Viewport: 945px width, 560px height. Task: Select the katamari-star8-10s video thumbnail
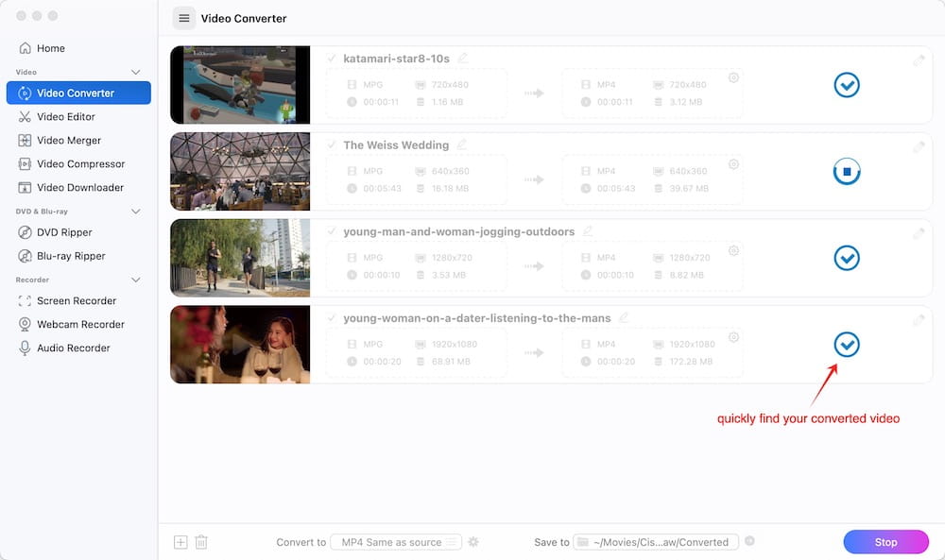[x=240, y=85]
